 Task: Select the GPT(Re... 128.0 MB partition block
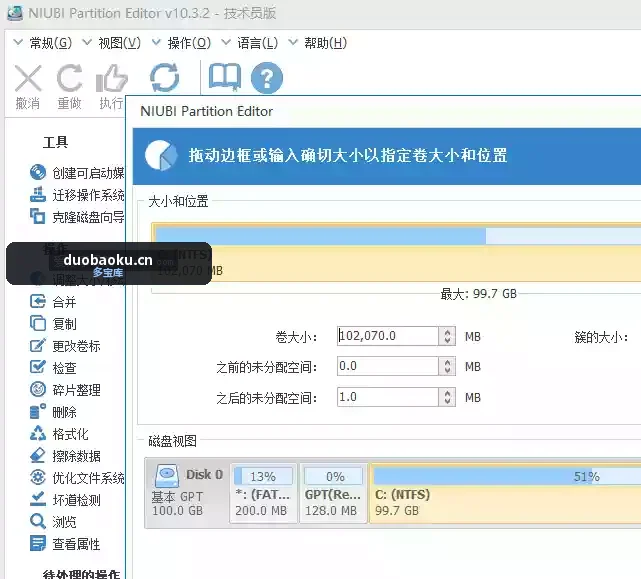click(x=334, y=493)
